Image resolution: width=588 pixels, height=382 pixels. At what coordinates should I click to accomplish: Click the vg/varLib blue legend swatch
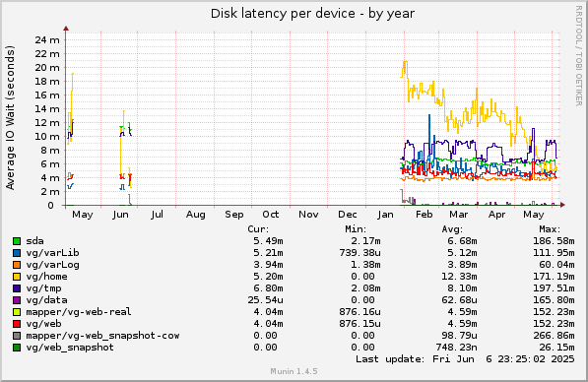(x=17, y=253)
